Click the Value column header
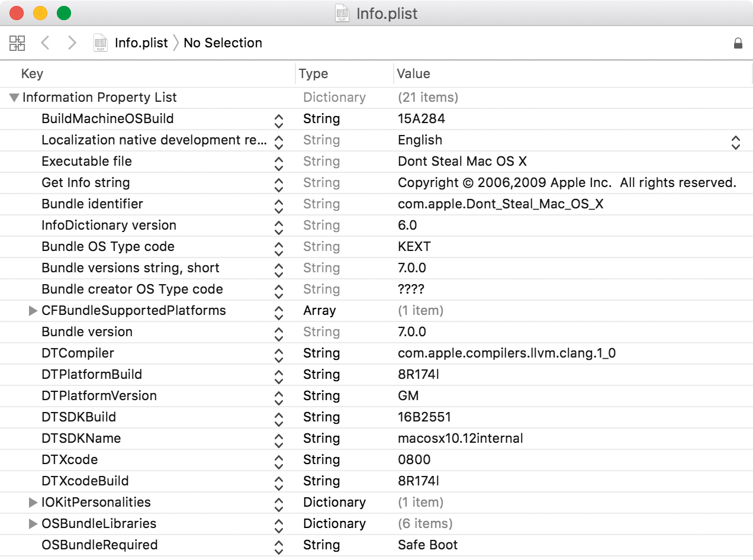 413,73
